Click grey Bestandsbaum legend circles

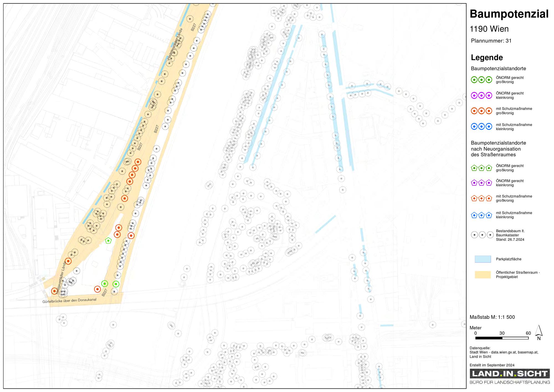click(x=482, y=235)
